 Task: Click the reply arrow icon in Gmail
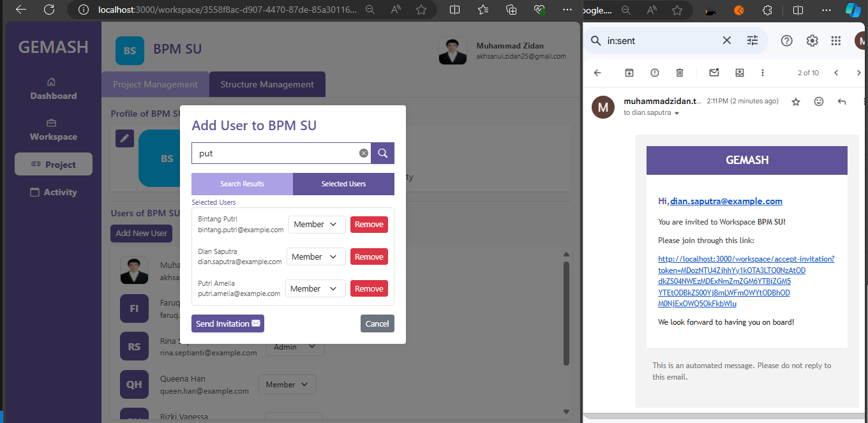click(x=842, y=101)
